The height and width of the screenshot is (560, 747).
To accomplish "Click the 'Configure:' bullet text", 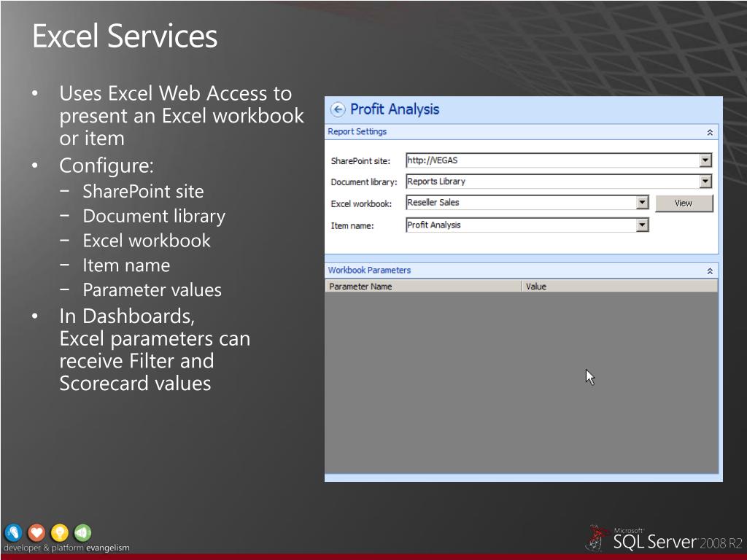I will [x=107, y=166].
